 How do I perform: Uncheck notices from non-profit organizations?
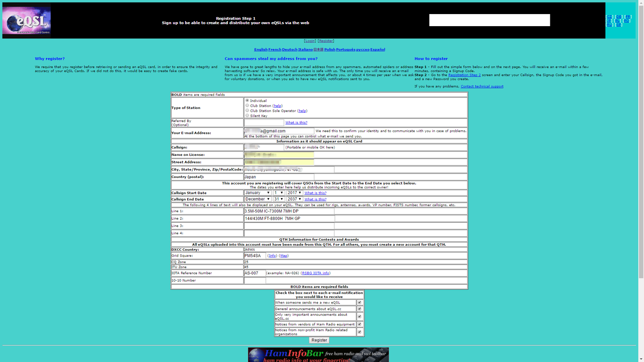pyautogui.click(x=360, y=332)
